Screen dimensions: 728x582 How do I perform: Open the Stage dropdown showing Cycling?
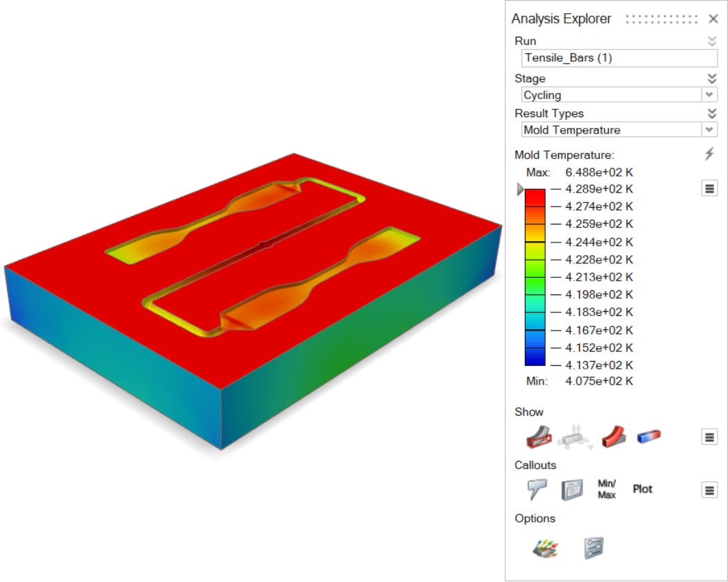click(x=709, y=95)
